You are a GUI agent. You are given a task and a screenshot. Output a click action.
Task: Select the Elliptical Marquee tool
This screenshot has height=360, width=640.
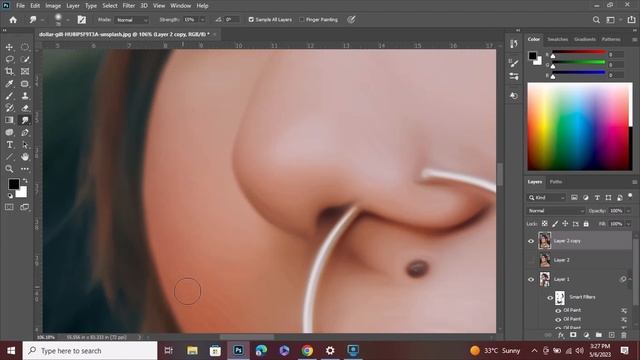coord(25,47)
